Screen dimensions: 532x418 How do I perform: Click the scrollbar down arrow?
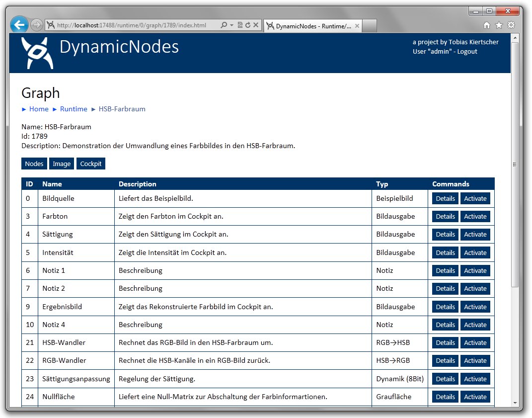[515, 403]
